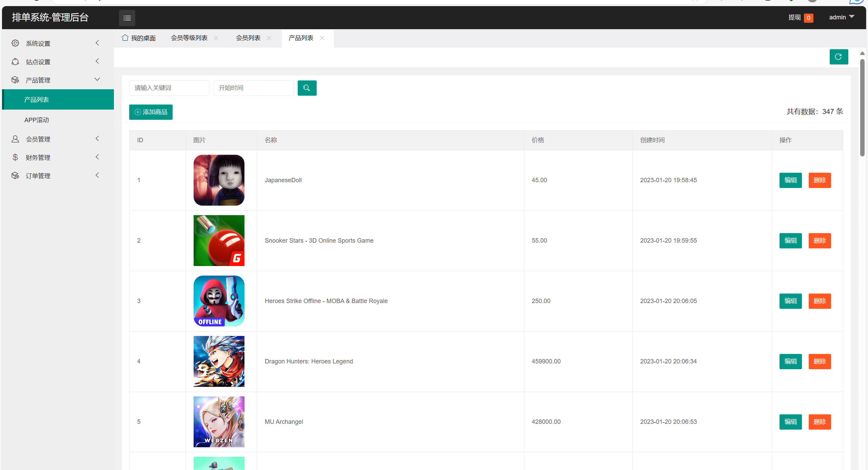Expand the 站点设置 menu chevron

click(97, 61)
